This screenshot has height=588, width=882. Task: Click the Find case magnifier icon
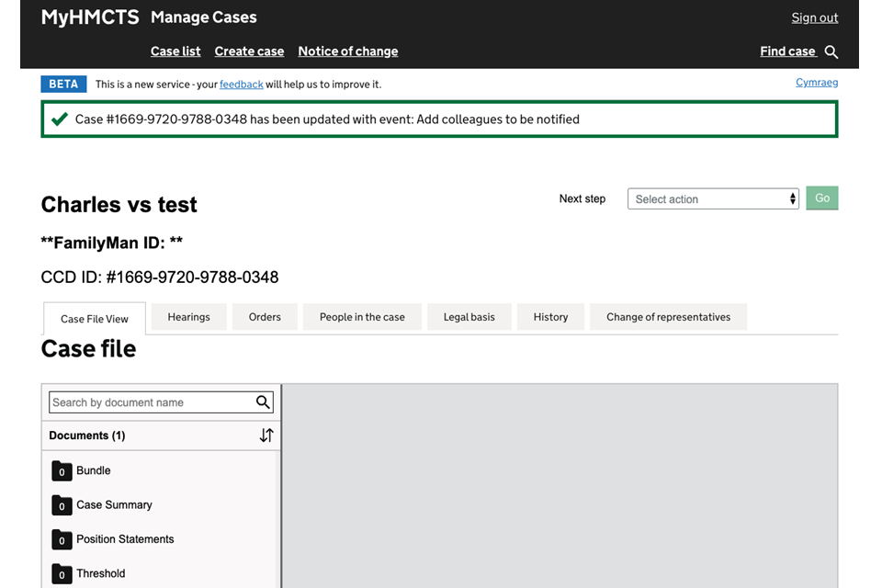click(x=831, y=52)
